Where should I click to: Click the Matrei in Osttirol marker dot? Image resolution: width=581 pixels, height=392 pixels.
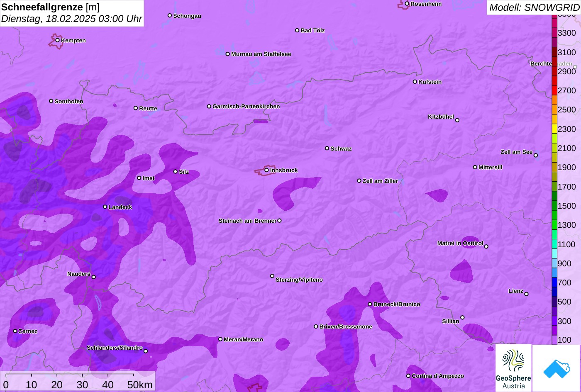point(486,246)
